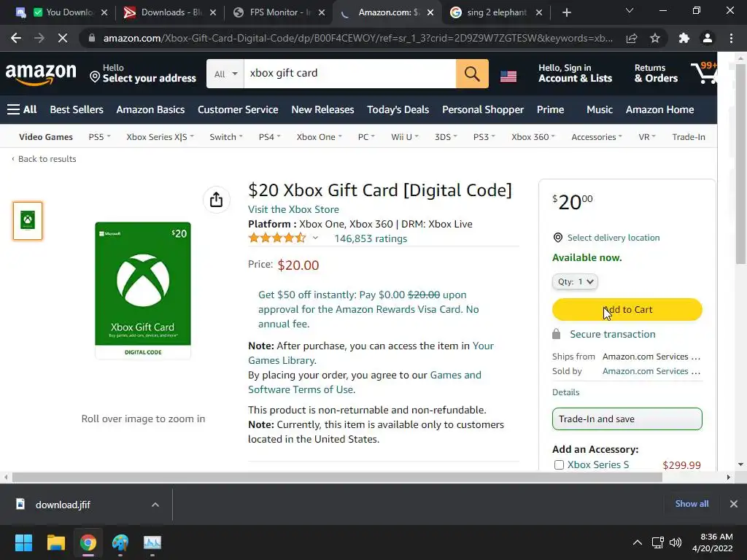Bookmark this page with star icon
The width and height of the screenshot is (747, 560).
point(655,38)
